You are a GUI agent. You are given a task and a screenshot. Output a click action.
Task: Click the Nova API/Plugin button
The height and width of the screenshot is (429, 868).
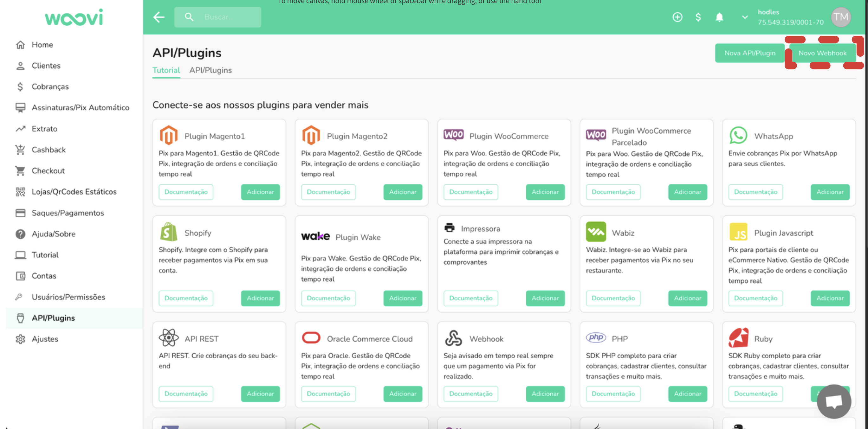(749, 53)
